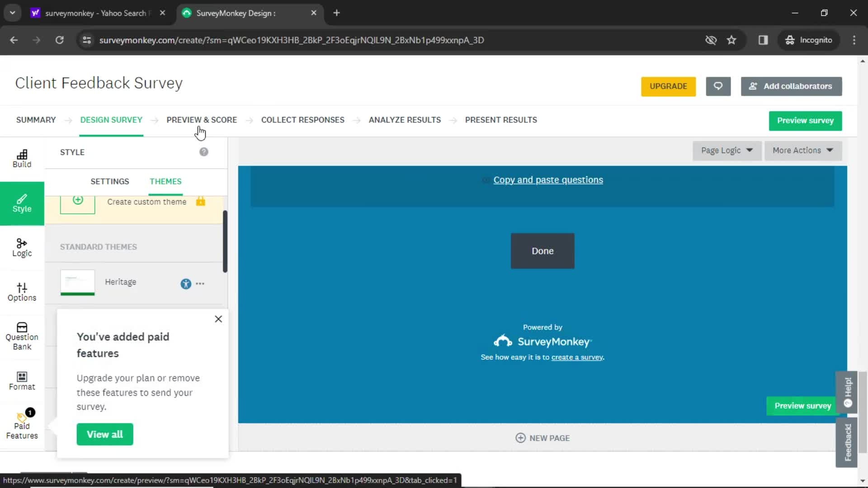Viewport: 868px width, 488px height.
Task: Switch to SETTINGS tab in Style panel
Action: [110, 181]
